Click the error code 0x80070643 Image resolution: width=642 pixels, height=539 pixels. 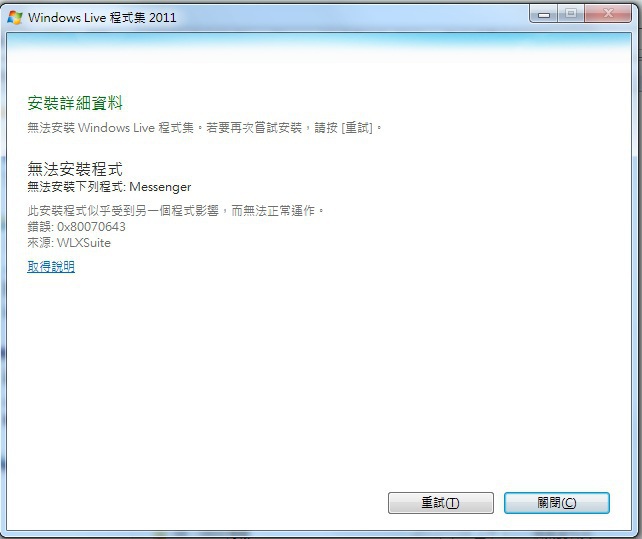(91, 226)
